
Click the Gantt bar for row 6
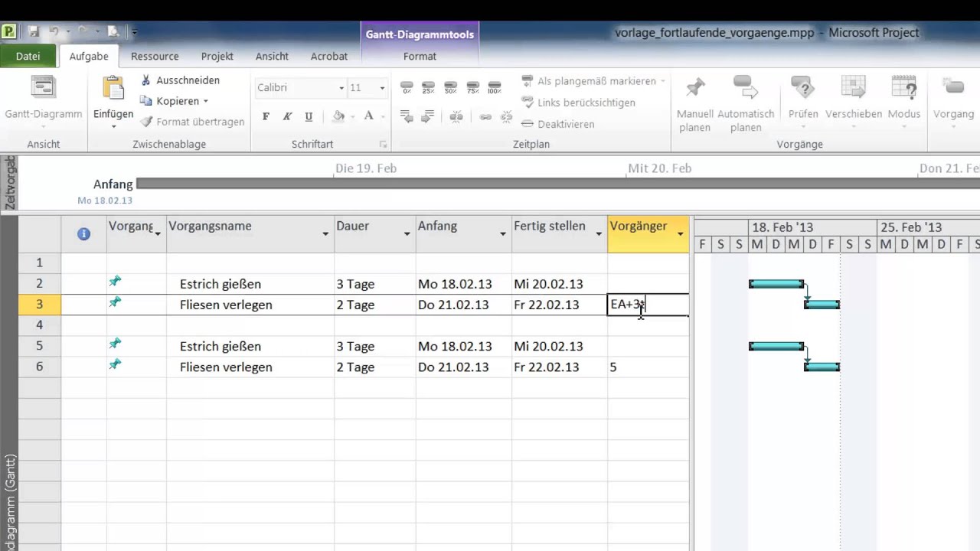click(x=822, y=367)
